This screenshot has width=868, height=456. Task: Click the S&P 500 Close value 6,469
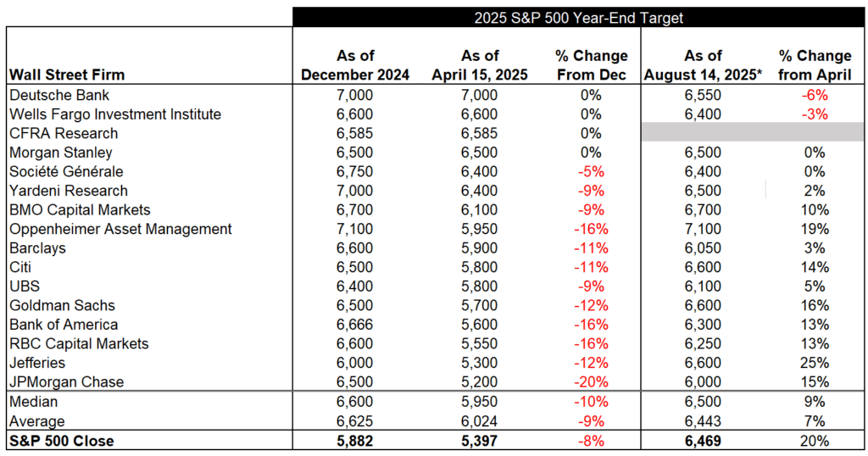tap(704, 441)
